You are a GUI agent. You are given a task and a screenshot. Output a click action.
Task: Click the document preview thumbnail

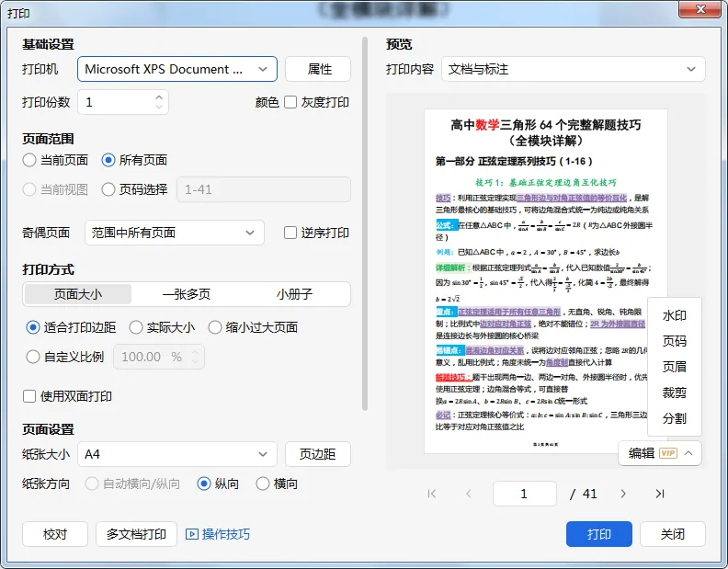point(545,281)
